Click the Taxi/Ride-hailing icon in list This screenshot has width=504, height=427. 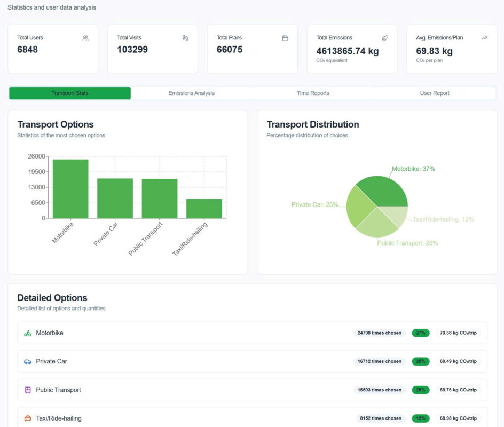tap(28, 418)
